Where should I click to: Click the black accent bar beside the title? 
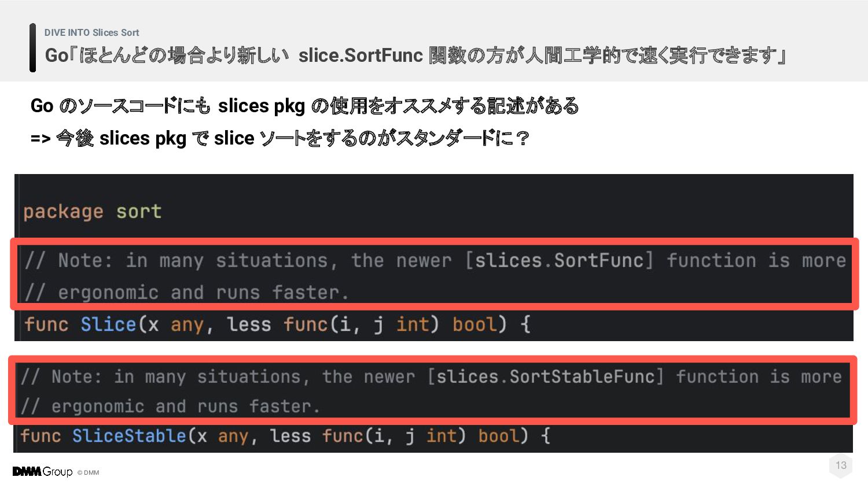[x=33, y=47]
